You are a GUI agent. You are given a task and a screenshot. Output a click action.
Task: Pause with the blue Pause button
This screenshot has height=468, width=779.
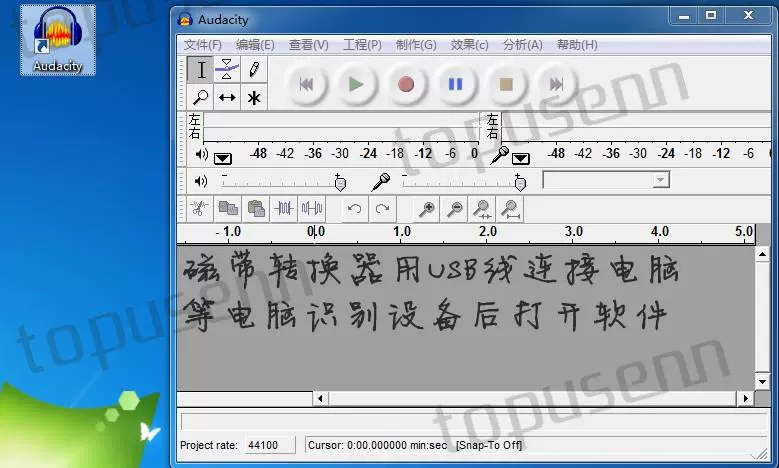456,84
